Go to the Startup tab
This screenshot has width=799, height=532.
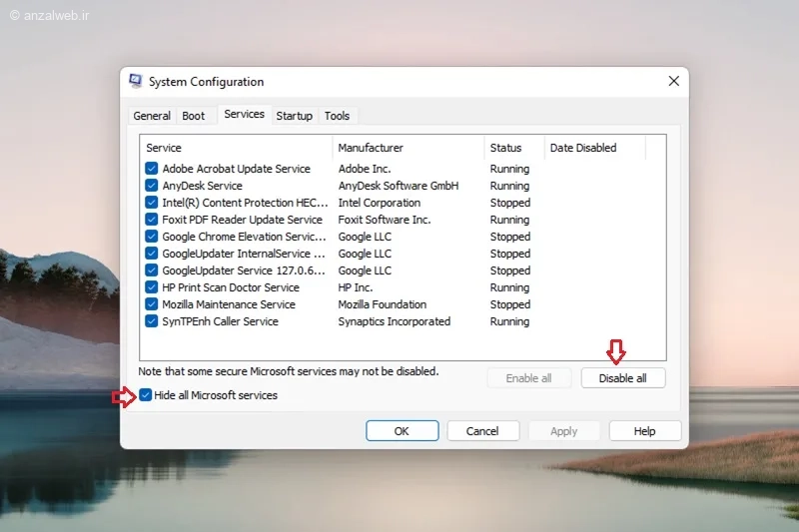click(x=295, y=116)
